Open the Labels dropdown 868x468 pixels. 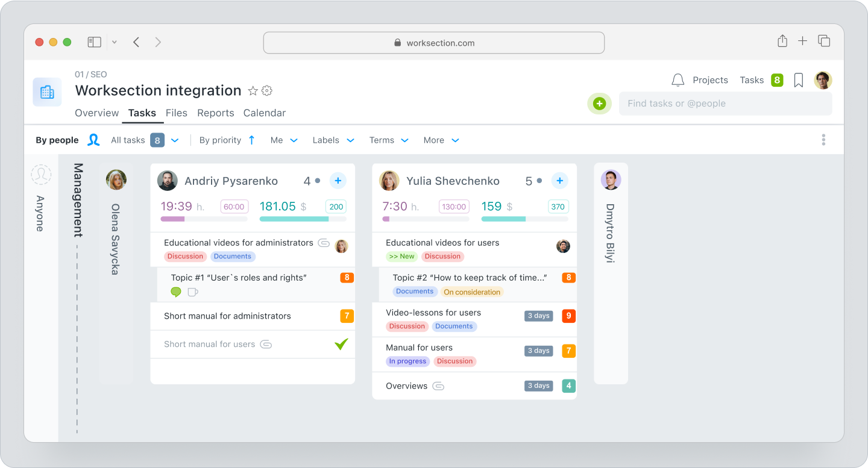tap(333, 140)
